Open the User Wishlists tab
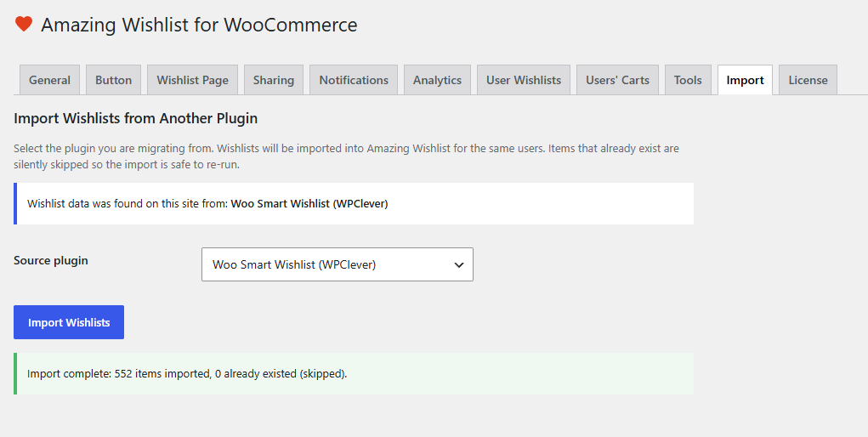This screenshot has height=437, width=868. click(x=524, y=80)
